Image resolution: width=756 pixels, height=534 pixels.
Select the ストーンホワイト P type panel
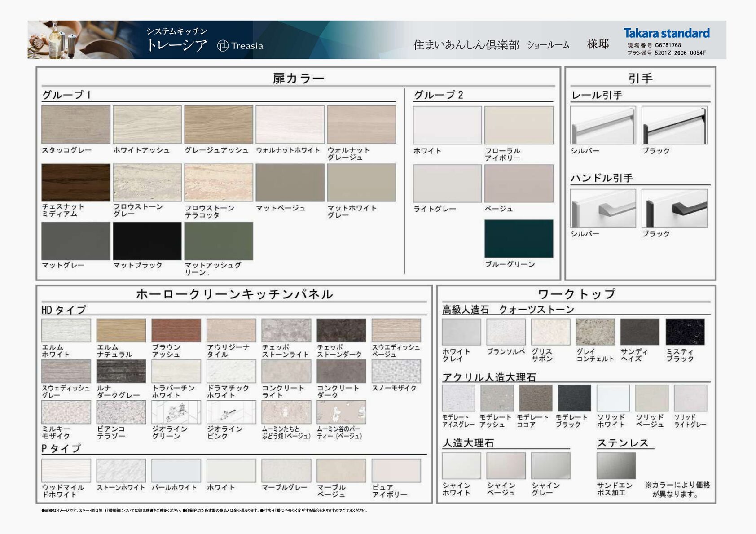tap(121, 470)
